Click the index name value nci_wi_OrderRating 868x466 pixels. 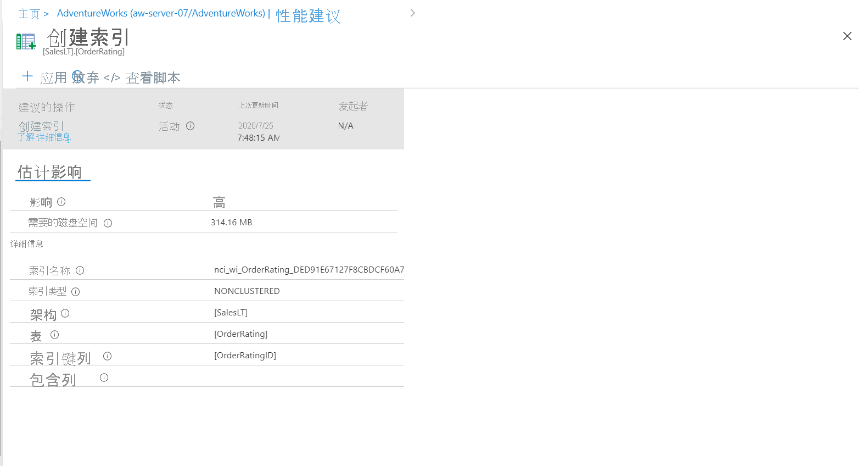[x=309, y=270]
